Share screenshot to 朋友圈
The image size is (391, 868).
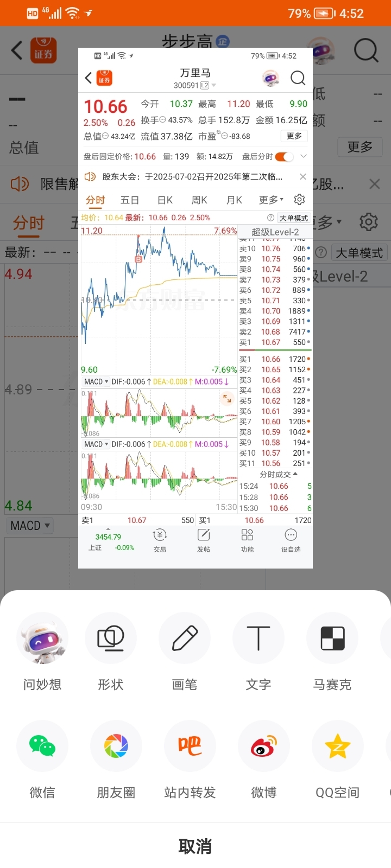116,746
